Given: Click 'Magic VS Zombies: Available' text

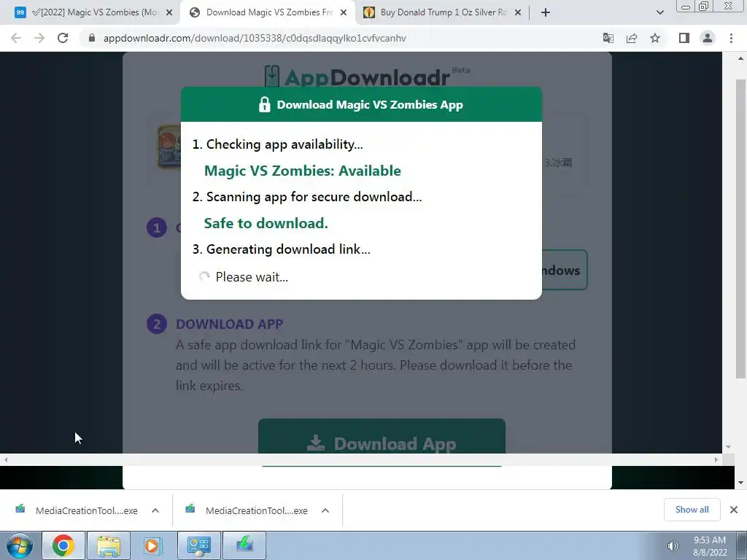Looking at the screenshot, I should 303,171.
